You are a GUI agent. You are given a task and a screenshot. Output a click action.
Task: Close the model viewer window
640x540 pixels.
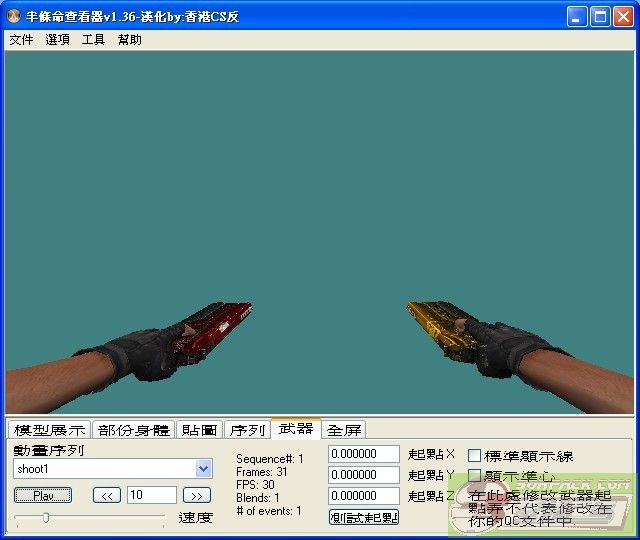point(624,17)
